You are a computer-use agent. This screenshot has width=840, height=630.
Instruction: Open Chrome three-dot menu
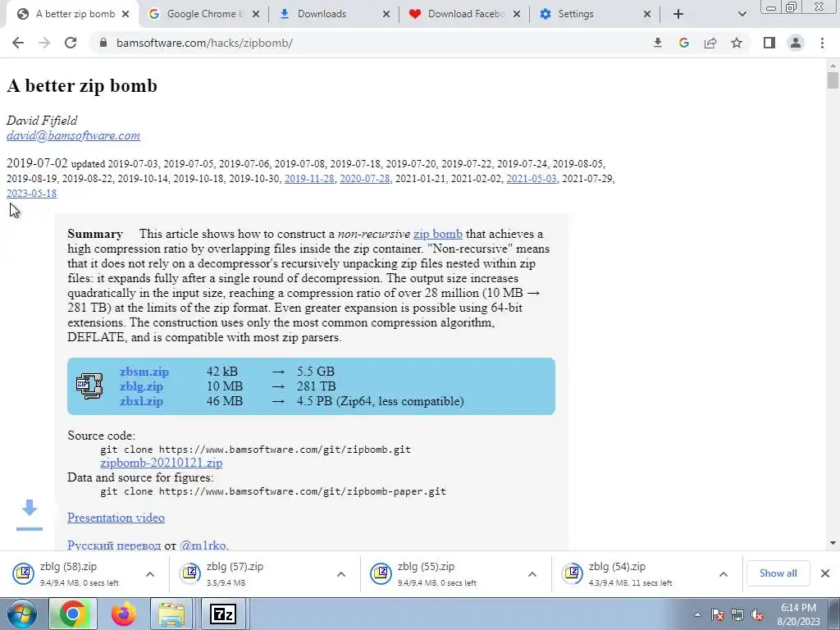pos(822,43)
